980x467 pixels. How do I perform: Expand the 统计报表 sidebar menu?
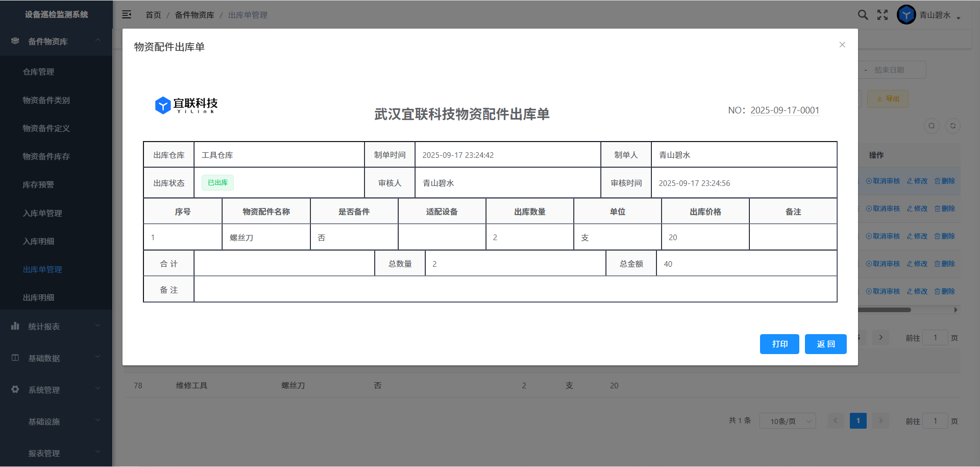click(56, 326)
